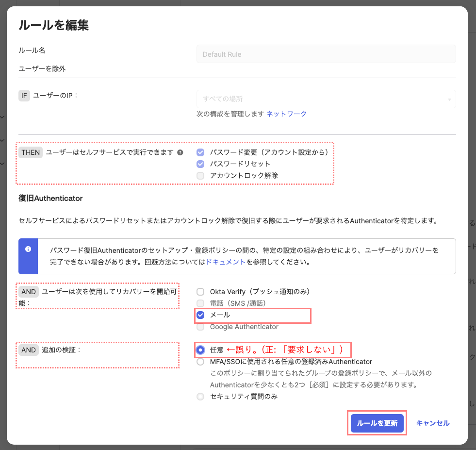Collapse the lower chevron on the left edge
476x450 pixels.
click(1, 164)
